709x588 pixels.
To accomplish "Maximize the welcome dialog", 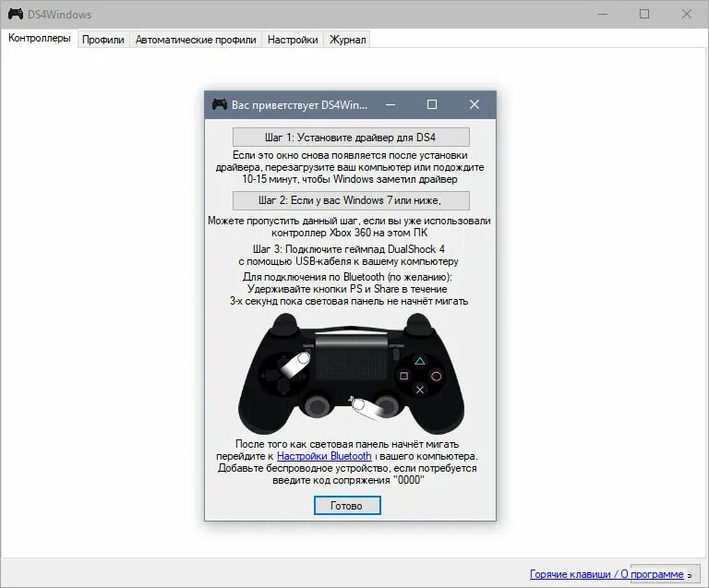I will 432,104.
